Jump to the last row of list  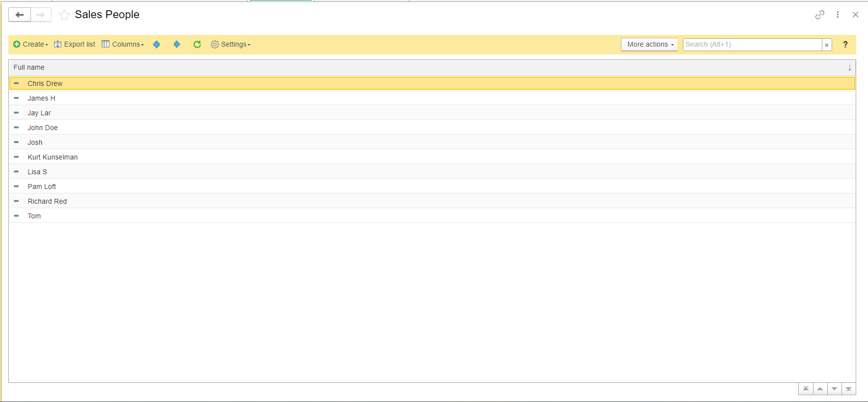point(848,389)
